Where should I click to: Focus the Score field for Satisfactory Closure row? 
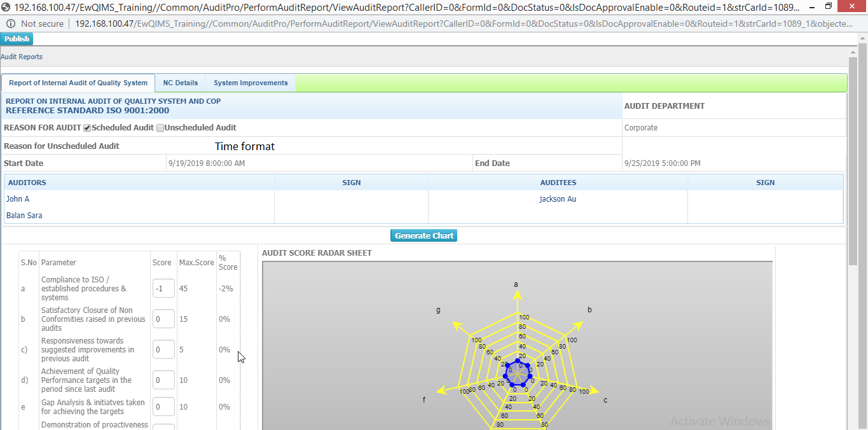[x=163, y=319]
